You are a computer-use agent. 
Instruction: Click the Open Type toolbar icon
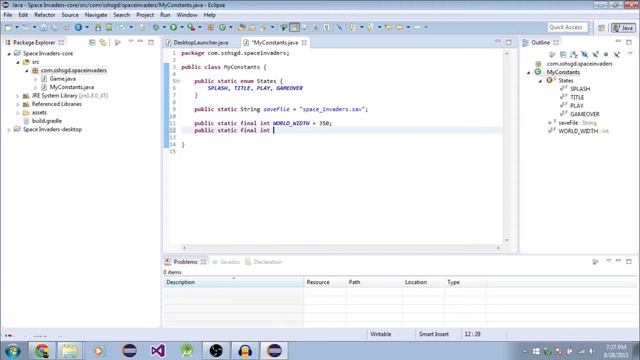point(241,27)
